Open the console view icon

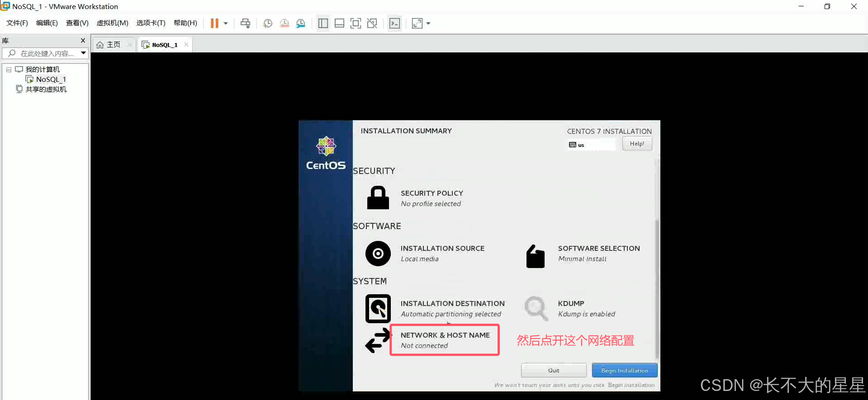tap(394, 23)
